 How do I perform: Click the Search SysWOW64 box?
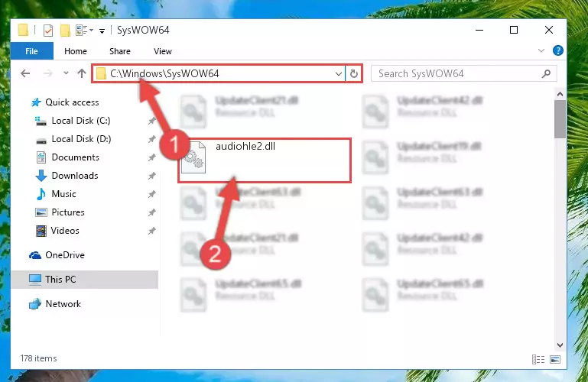463,73
